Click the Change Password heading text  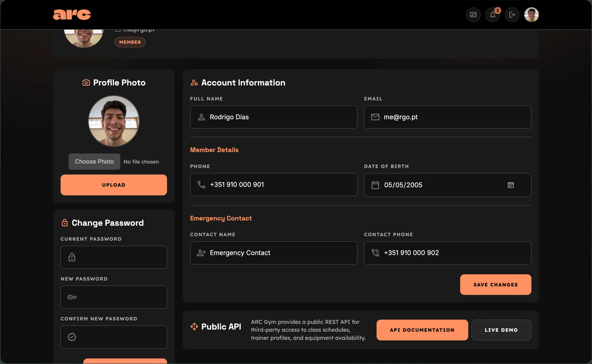pos(108,223)
